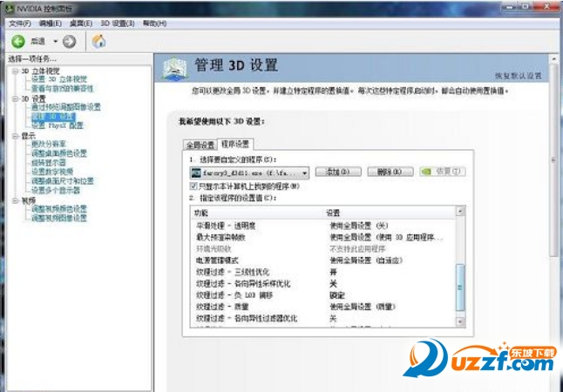The image size is (563, 392).
Task: Click the 电源管理模式 setting value (自适应)
Action: (x=366, y=260)
